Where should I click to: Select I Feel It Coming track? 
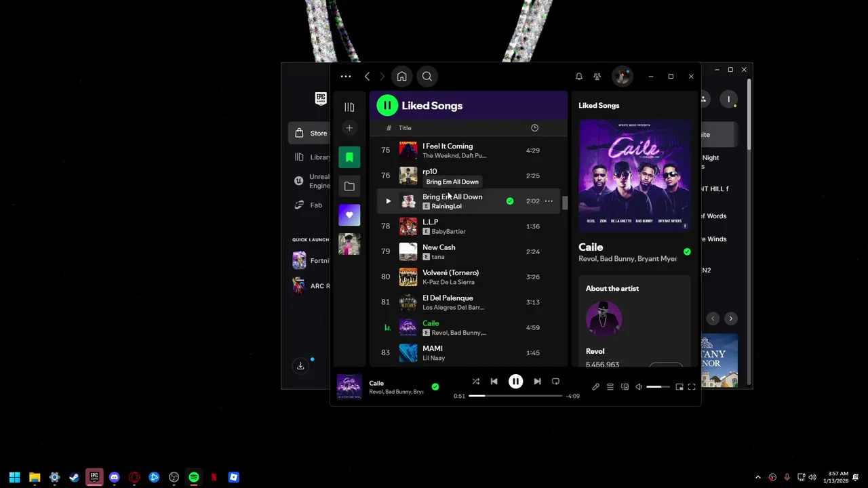coord(468,150)
